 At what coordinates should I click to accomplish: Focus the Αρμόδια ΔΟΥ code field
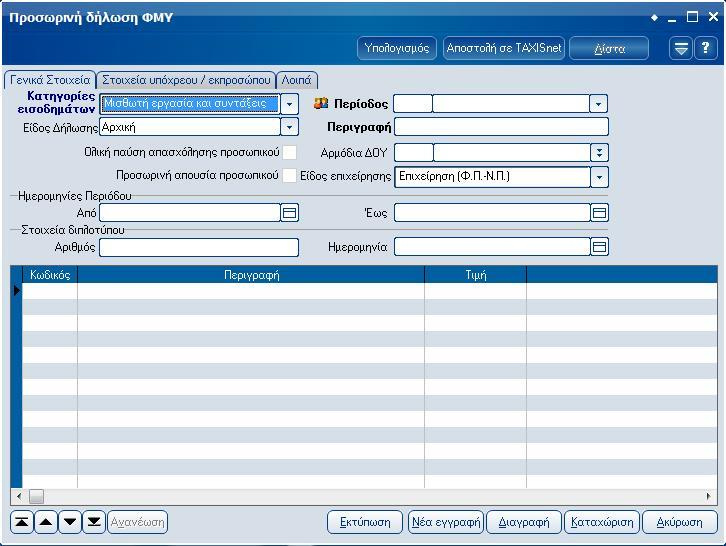pos(413,152)
